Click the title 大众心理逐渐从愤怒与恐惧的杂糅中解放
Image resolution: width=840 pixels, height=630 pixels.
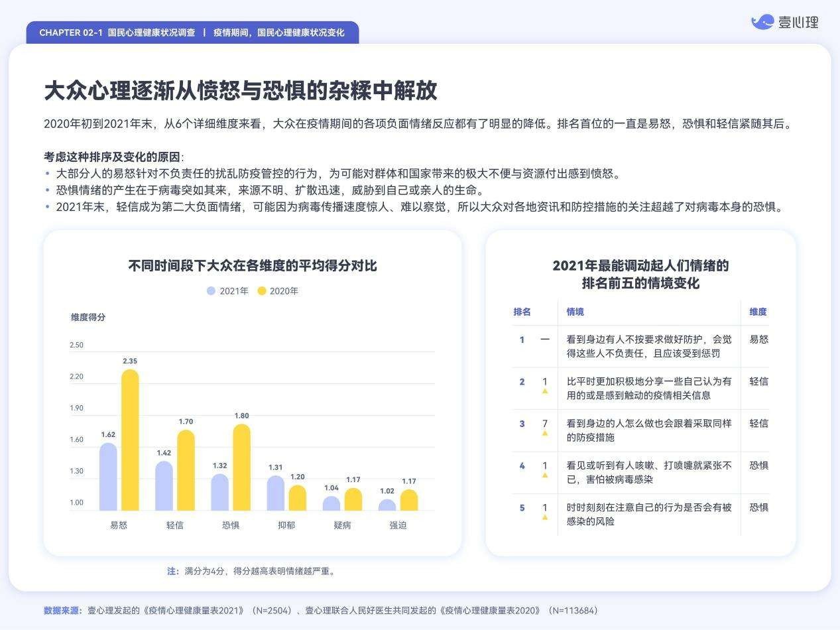click(x=241, y=91)
